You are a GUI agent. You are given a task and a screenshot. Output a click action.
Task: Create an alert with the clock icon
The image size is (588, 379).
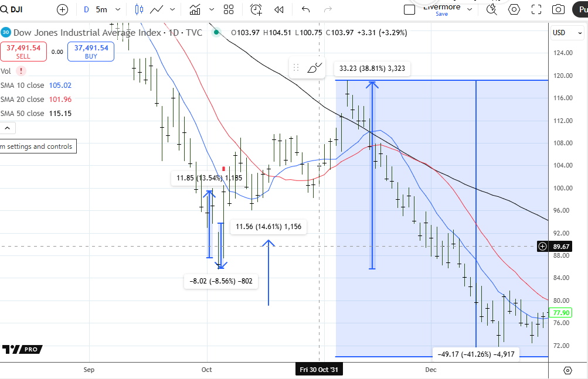coord(256,10)
